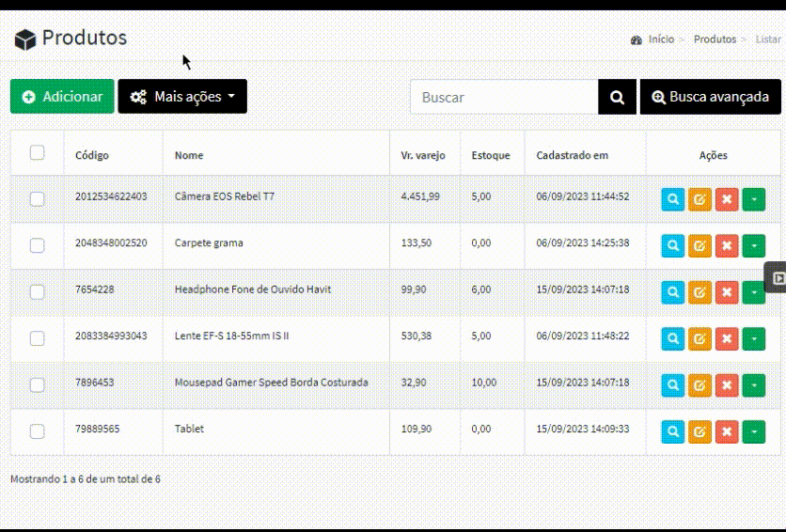Image resolution: width=786 pixels, height=532 pixels.
Task: View details of Mousepad Gamer Speed product
Action: [673, 385]
